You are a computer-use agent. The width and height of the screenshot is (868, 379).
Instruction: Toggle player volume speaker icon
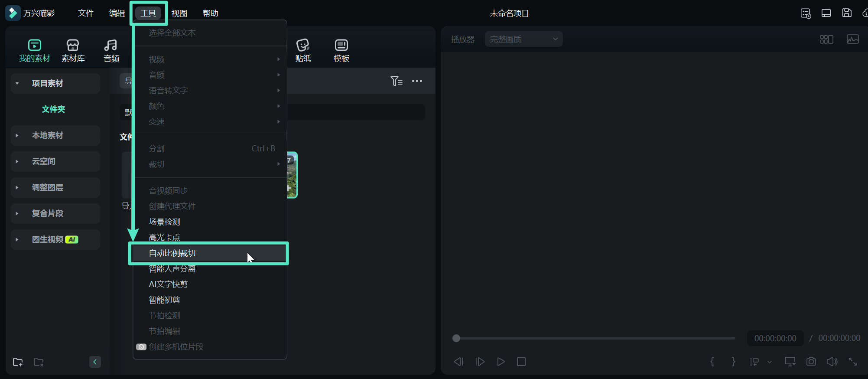click(832, 362)
